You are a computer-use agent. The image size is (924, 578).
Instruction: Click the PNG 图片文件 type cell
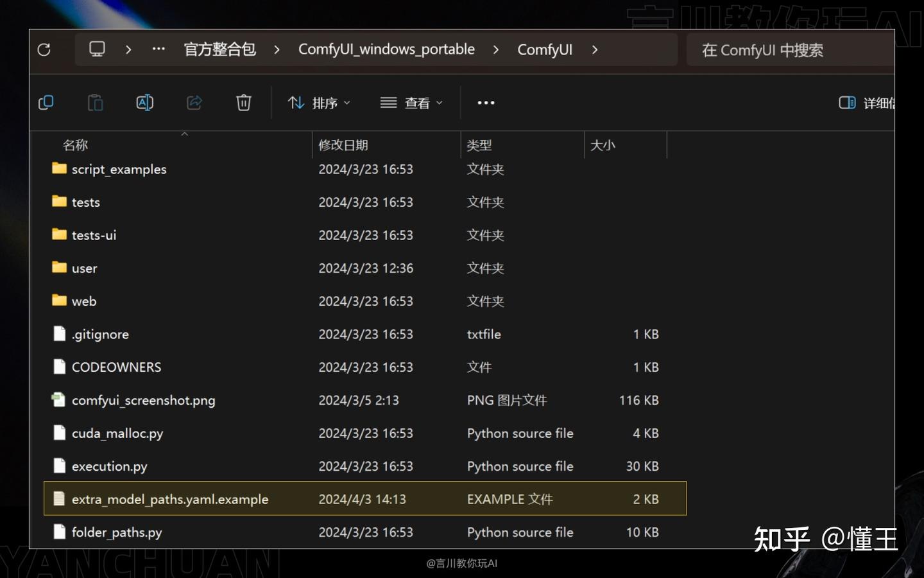coord(507,400)
